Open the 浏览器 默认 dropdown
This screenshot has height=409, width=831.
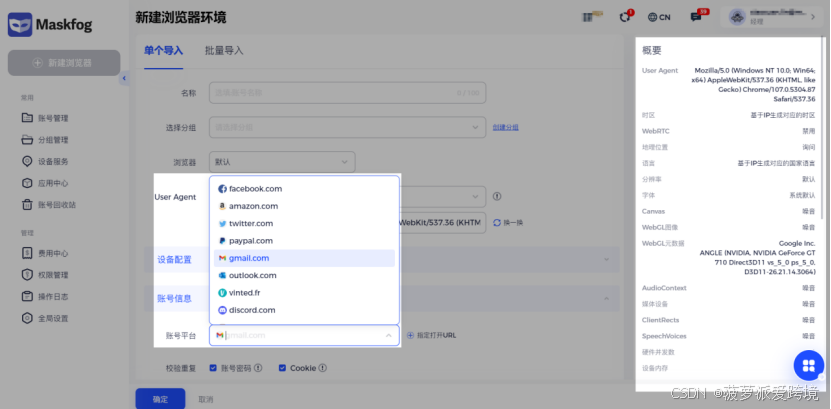pyautogui.click(x=282, y=162)
